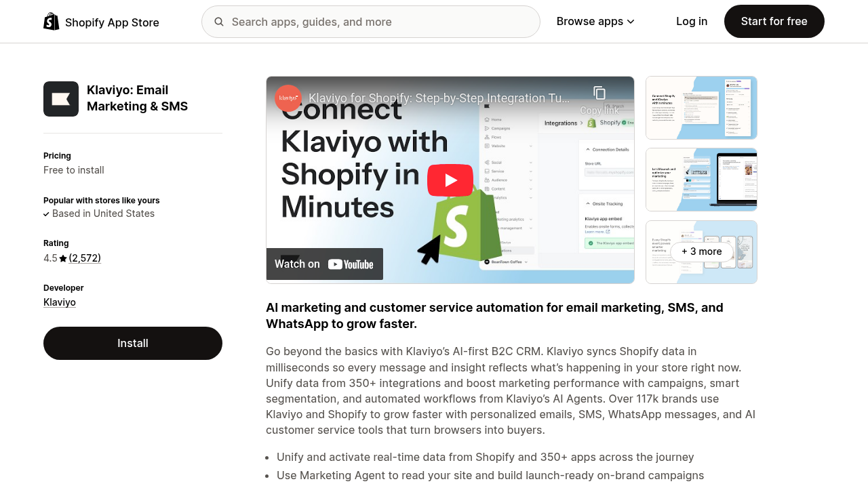Select the first screenshot thumbnail
This screenshot has height=488, width=868.
coord(701,107)
